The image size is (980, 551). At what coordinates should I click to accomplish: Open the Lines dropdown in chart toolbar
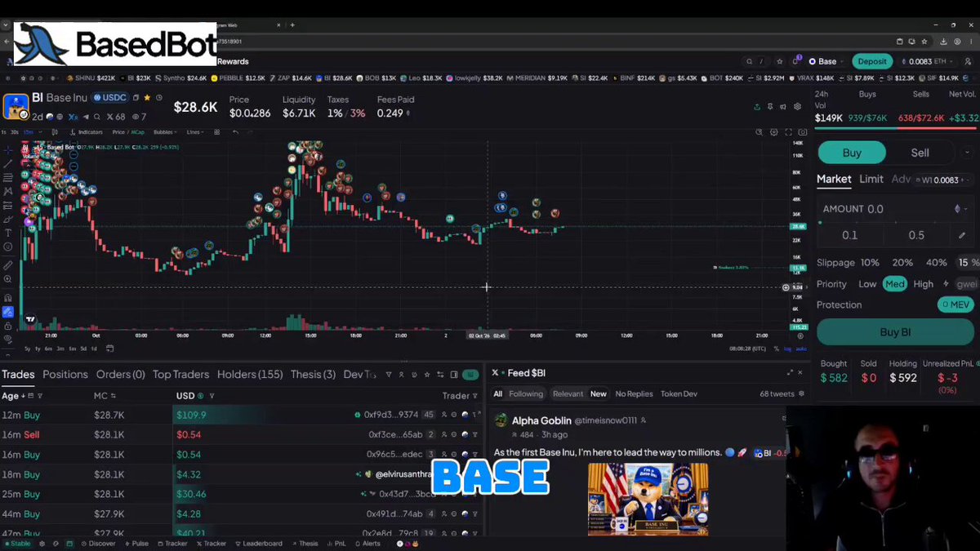coord(195,132)
